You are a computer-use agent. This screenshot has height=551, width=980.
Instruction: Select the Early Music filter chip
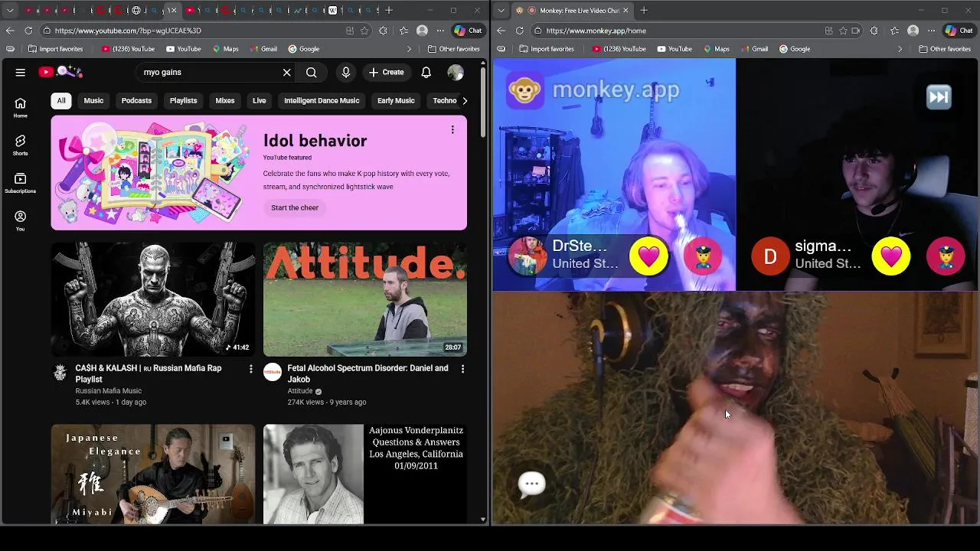click(x=396, y=100)
